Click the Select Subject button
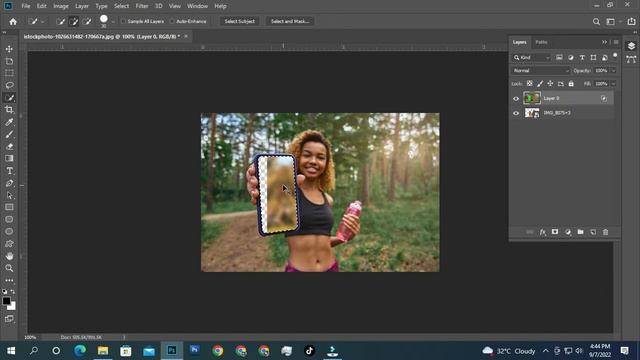 240,21
